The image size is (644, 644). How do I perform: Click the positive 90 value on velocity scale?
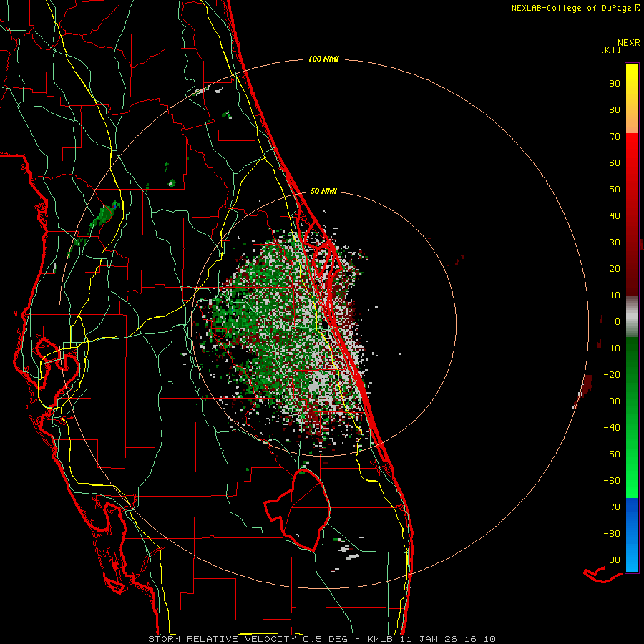coord(615,84)
